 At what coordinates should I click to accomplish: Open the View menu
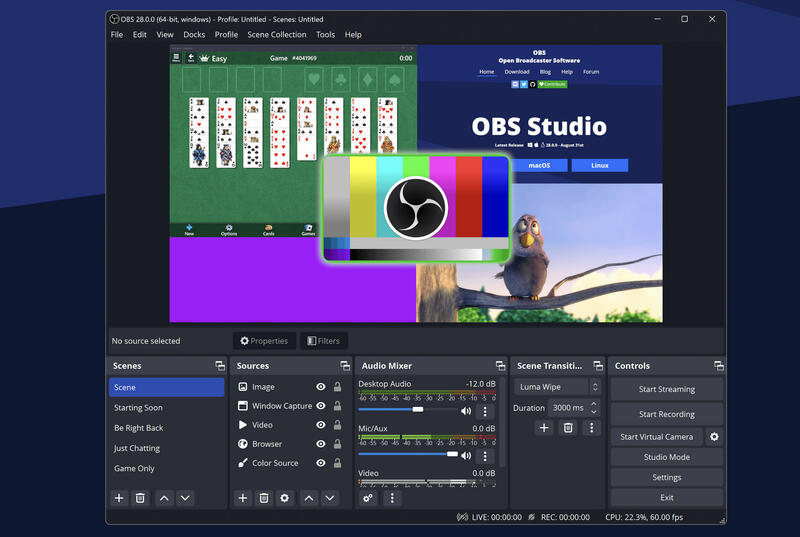coord(165,35)
